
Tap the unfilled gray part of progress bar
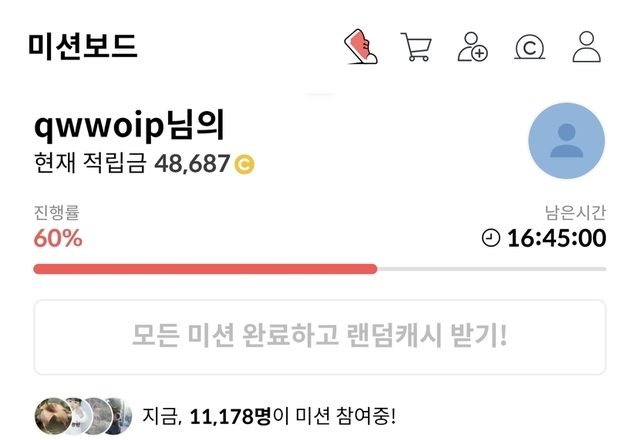point(492,269)
